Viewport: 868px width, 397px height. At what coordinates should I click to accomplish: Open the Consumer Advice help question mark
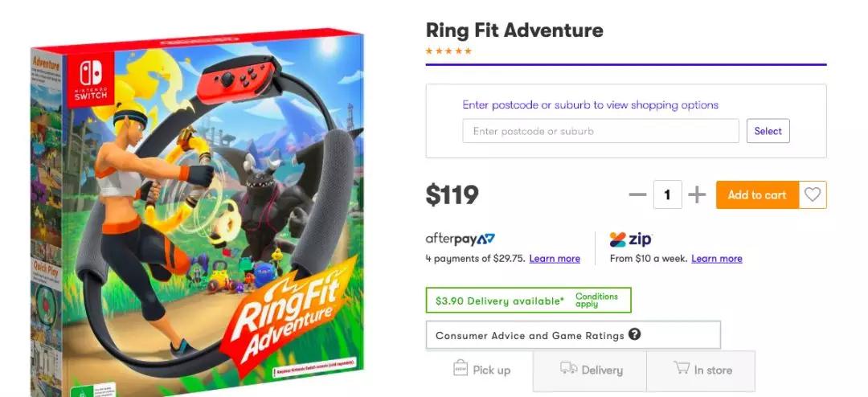(x=634, y=334)
